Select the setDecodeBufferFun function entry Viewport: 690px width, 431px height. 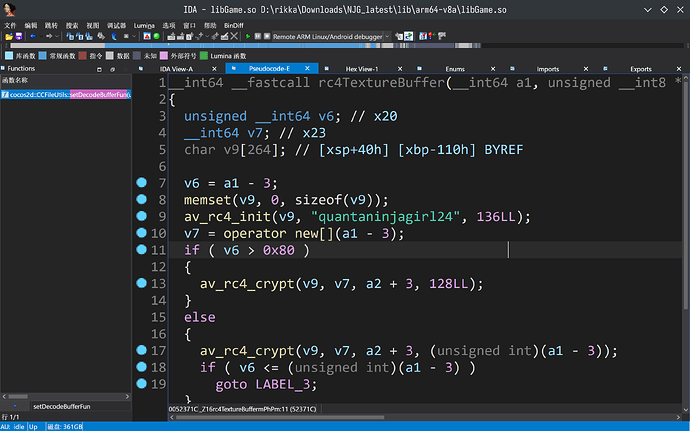point(66,95)
